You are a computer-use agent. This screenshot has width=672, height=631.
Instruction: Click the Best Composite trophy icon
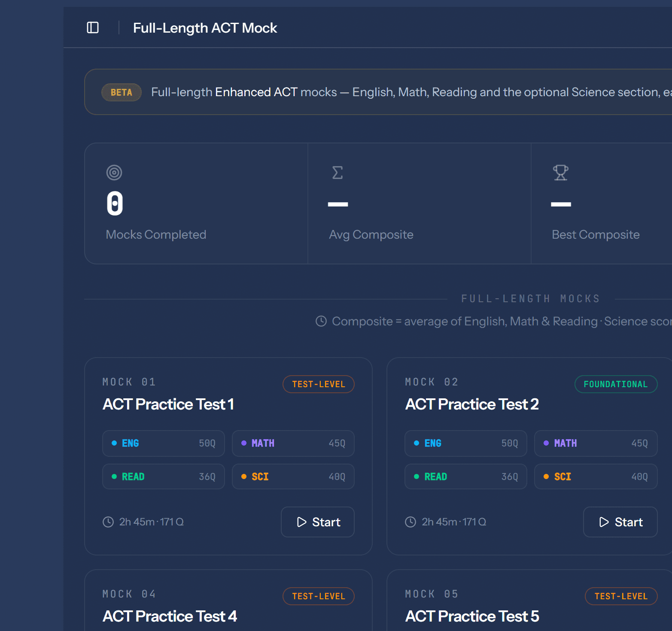561,173
